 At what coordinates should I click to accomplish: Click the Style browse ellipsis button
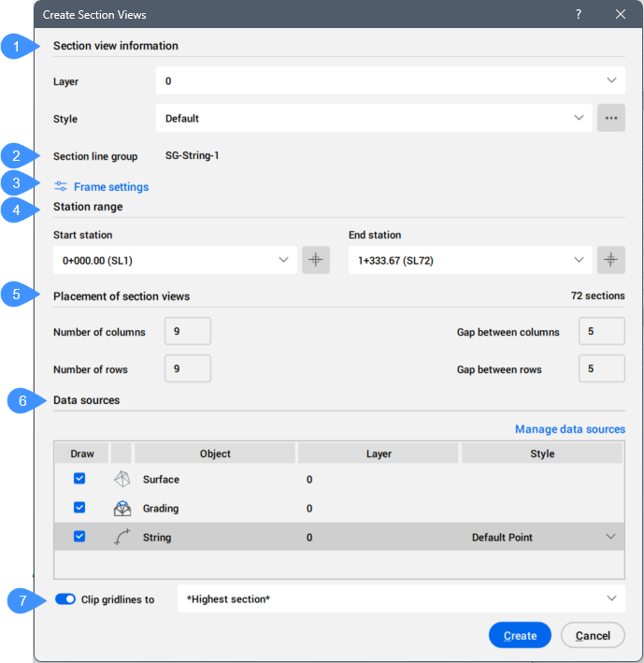611,119
